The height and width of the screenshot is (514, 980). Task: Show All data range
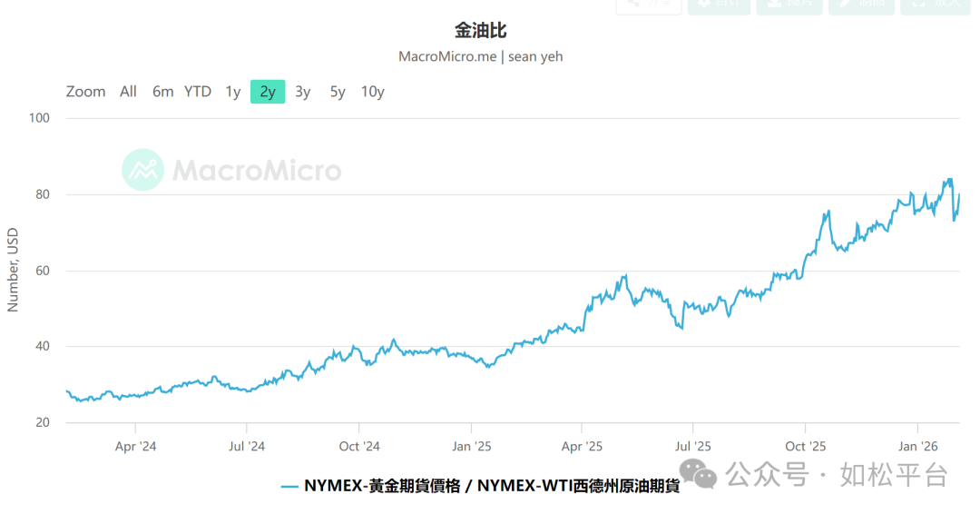[128, 92]
